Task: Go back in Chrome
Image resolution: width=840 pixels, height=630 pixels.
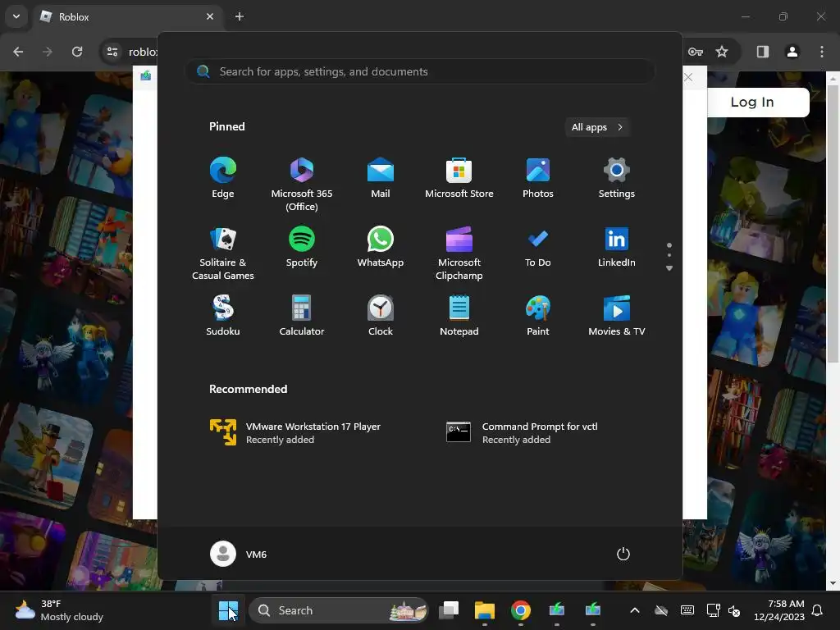Action: [x=18, y=52]
